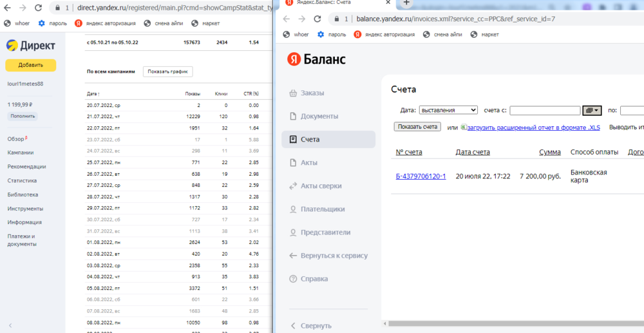Sort by № счета column

click(409, 153)
